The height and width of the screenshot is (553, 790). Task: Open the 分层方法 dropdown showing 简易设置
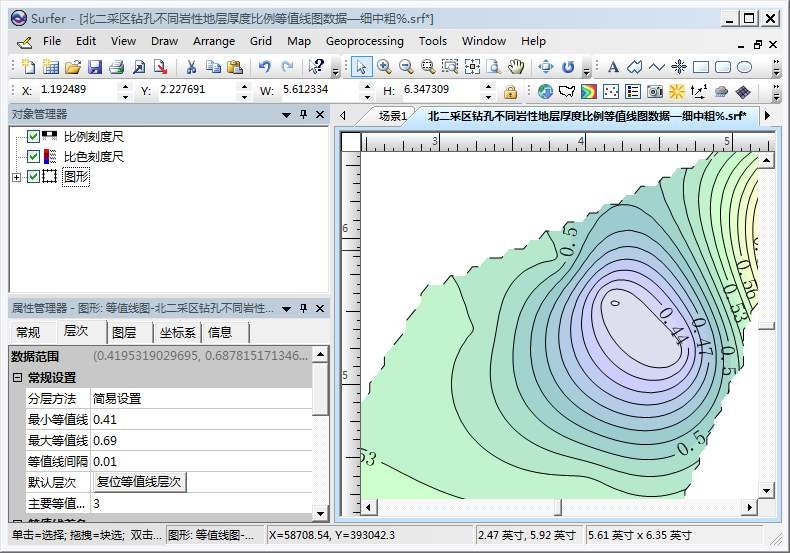click(200, 398)
